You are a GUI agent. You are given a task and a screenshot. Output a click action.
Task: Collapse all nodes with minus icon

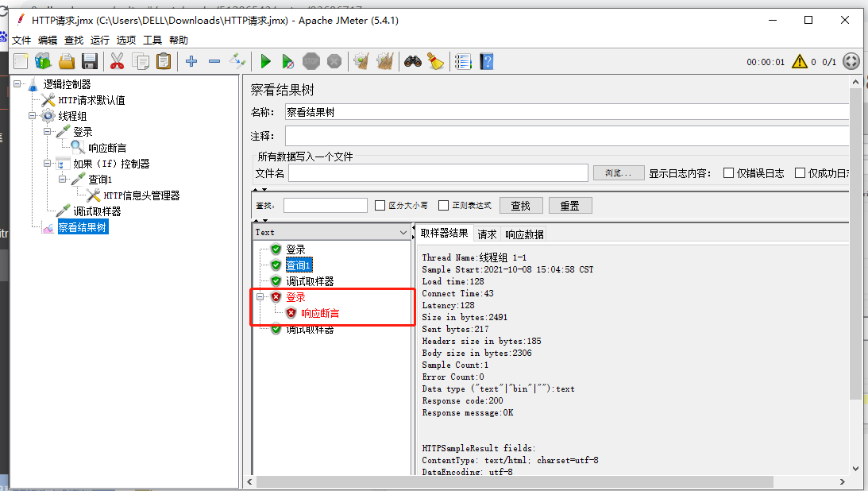click(x=214, y=61)
